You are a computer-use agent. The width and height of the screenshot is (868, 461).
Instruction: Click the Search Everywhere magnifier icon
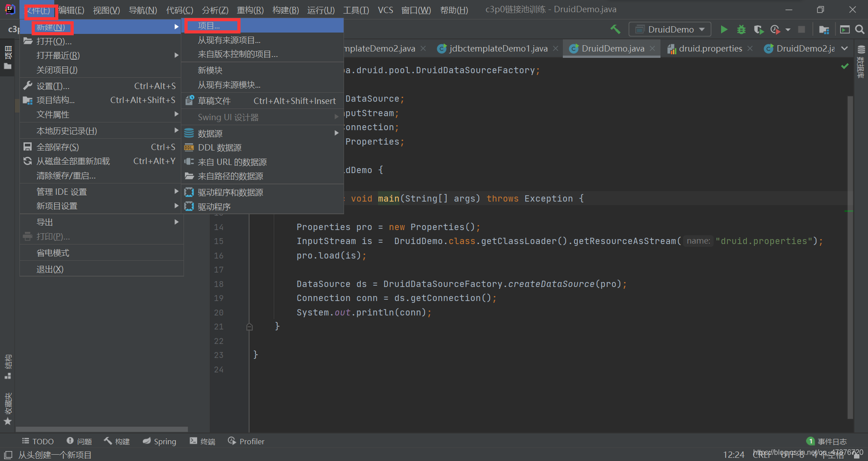[x=860, y=29]
